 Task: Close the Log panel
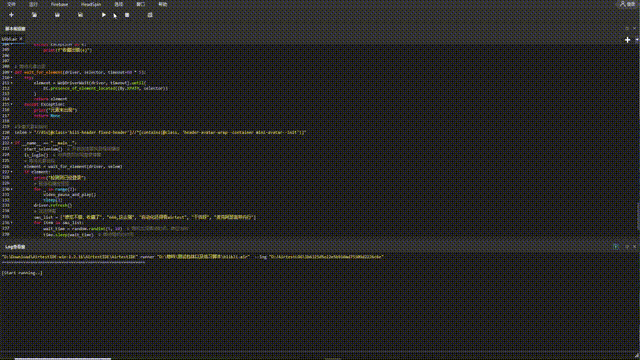(x=635, y=247)
